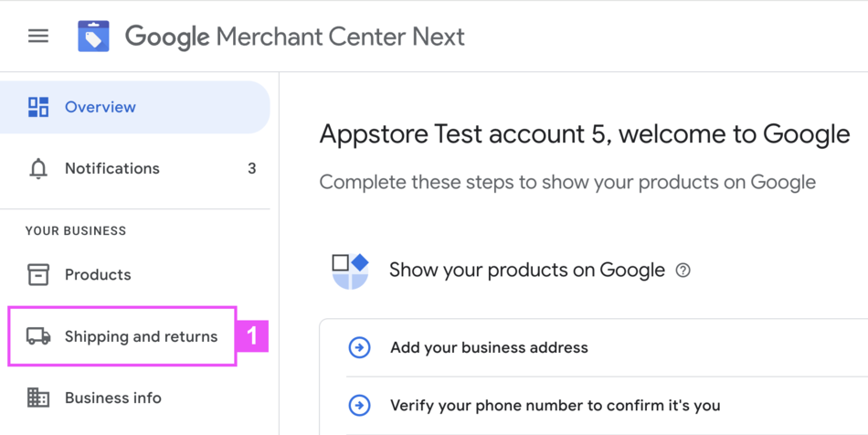Go to Products in the sidebar
The image size is (868, 435).
[x=98, y=275]
